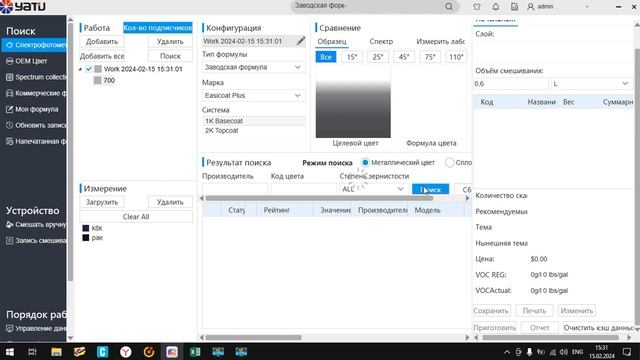
Task: Select the 25° angle toggle
Action: (x=378, y=57)
